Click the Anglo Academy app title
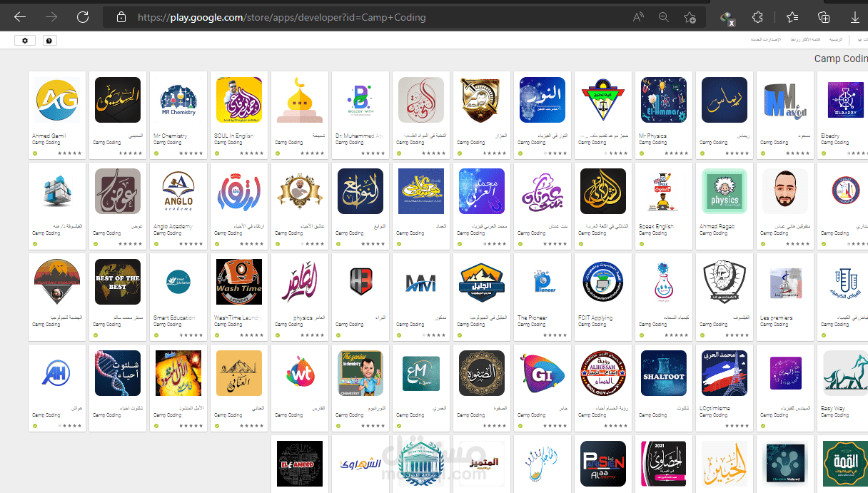 (173, 227)
